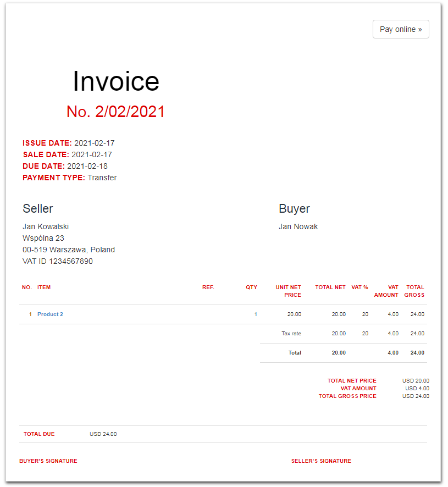Click the buyer name "Jan Nowak"
This screenshot has width=448, height=487.
pyautogui.click(x=298, y=226)
